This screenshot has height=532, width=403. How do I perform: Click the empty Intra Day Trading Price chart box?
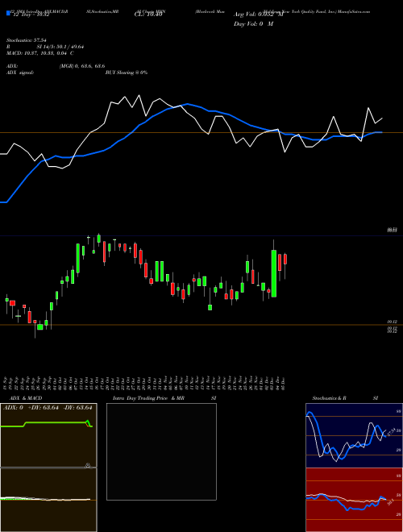coord(161,451)
